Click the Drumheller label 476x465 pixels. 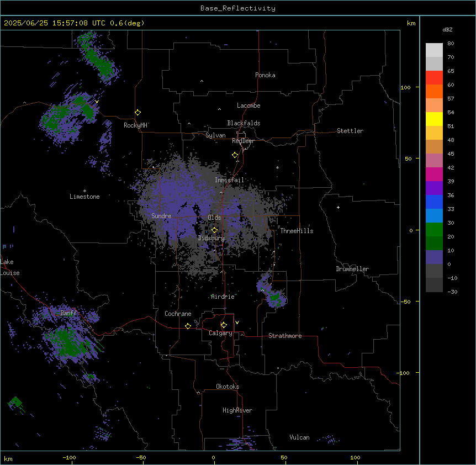click(352, 269)
